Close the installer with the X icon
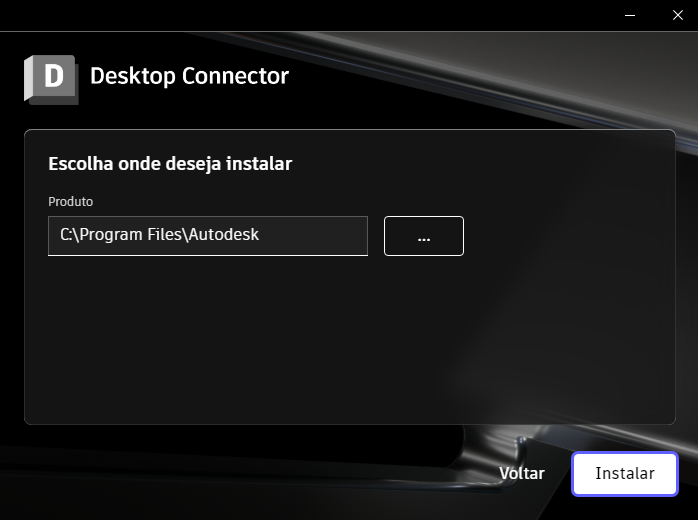Viewport: 698px width, 520px height. pyautogui.click(x=678, y=15)
